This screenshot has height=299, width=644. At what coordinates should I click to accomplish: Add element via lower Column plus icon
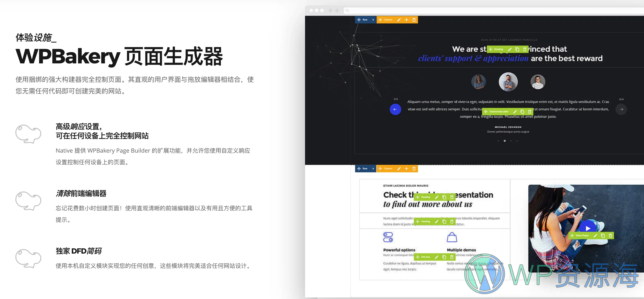pyautogui.click(x=407, y=169)
